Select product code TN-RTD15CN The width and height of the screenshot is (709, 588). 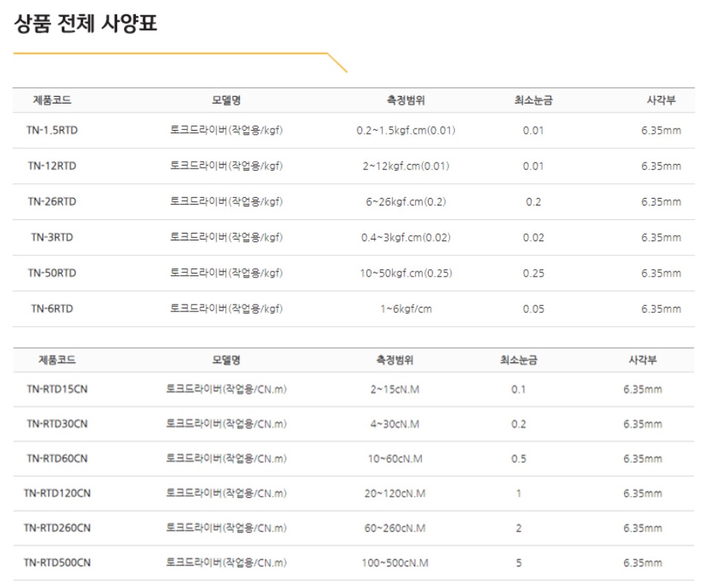tap(57, 389)
